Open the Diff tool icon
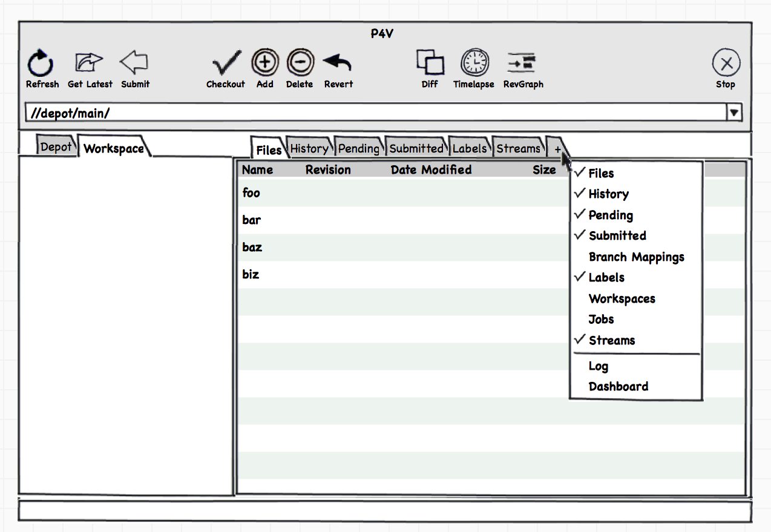The width and height of the screenshot is (771, 532). 430,62
